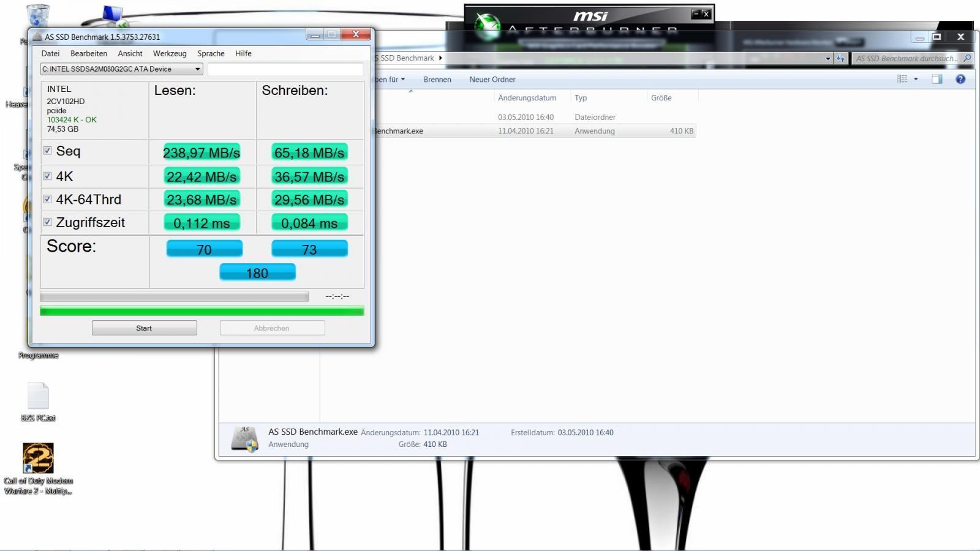This screenshot has height=551, width=980.
Task: Click the Start benchmark button
Action: [x=145, y=328]
